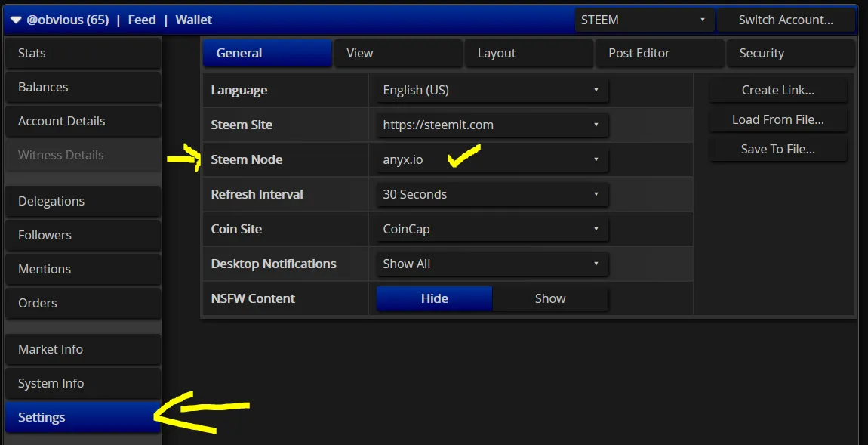Set NSFW Content to Show
This screenshot has width=868, height=445.
pyautogui.click(x=550, y=298)
